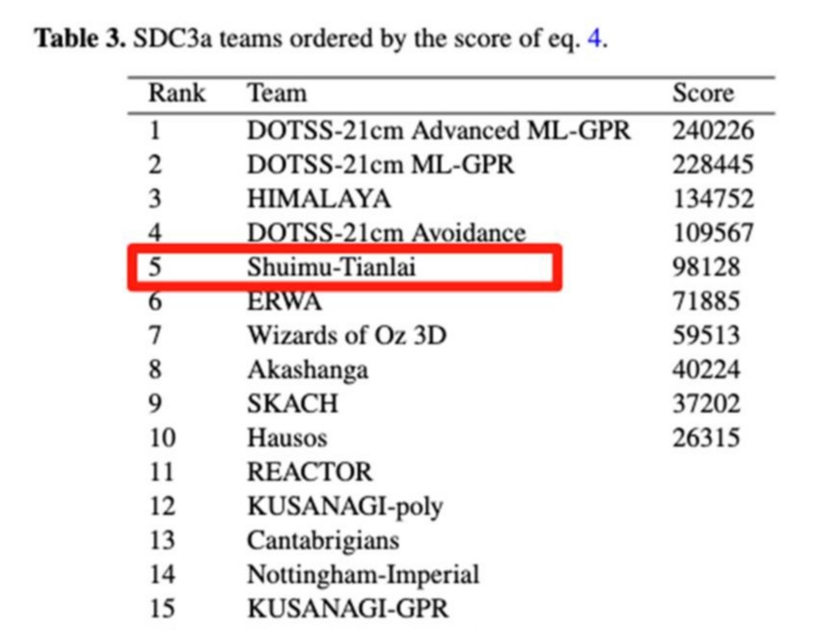Click the Cantabrigians team name
The height and width of the screenshot is (630, 840).
[x=323, y=540]
